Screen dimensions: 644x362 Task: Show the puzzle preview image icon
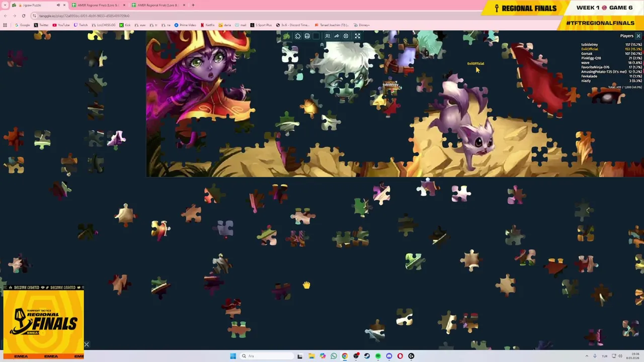pos(307,36)
